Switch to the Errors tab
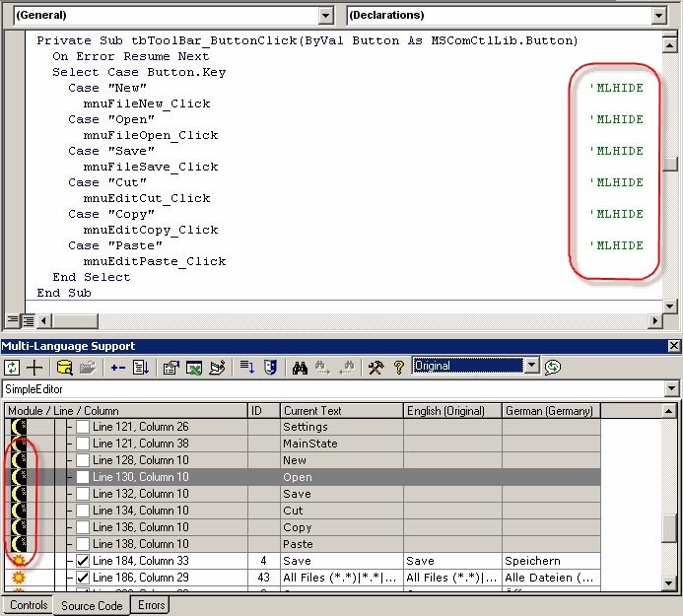Image resolution: width=683 pixels, height=616 pixels. point(152,605)
